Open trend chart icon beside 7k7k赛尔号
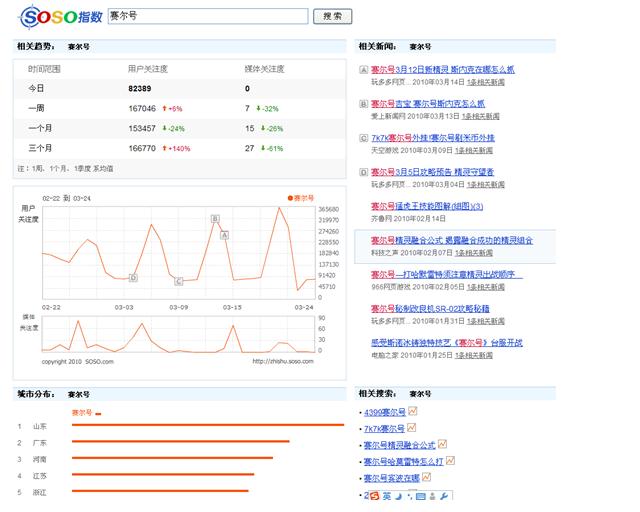This screenshot has width=640, height=512. tap(411, 427)
